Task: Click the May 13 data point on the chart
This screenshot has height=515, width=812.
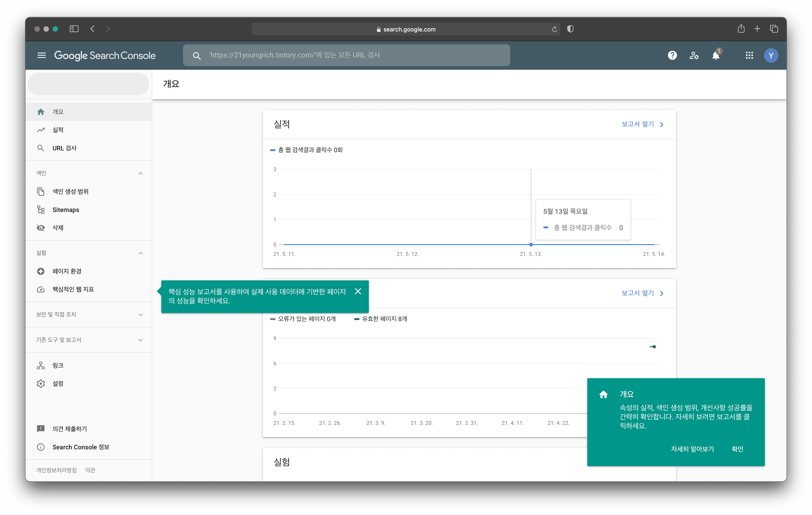Action: tap(531, 244)
